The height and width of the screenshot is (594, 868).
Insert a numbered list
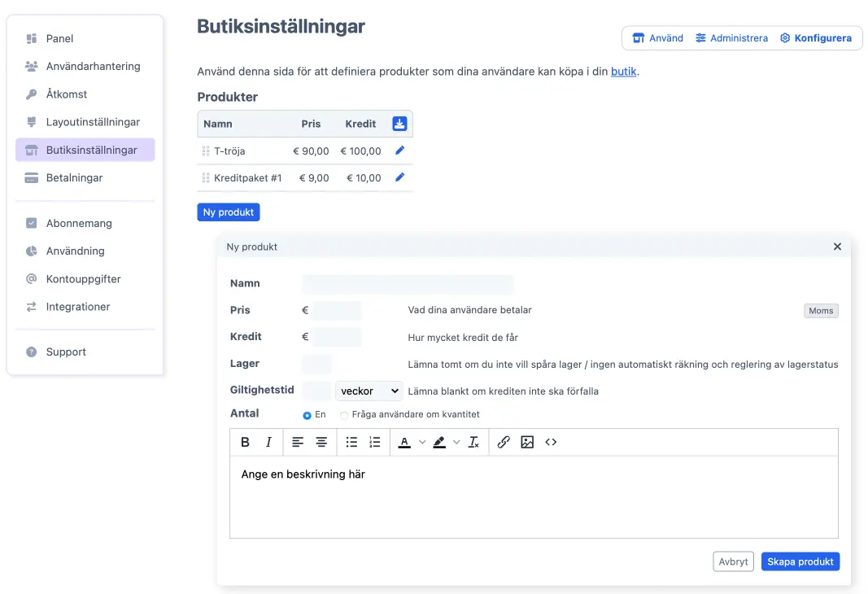[x=375, y=442]
